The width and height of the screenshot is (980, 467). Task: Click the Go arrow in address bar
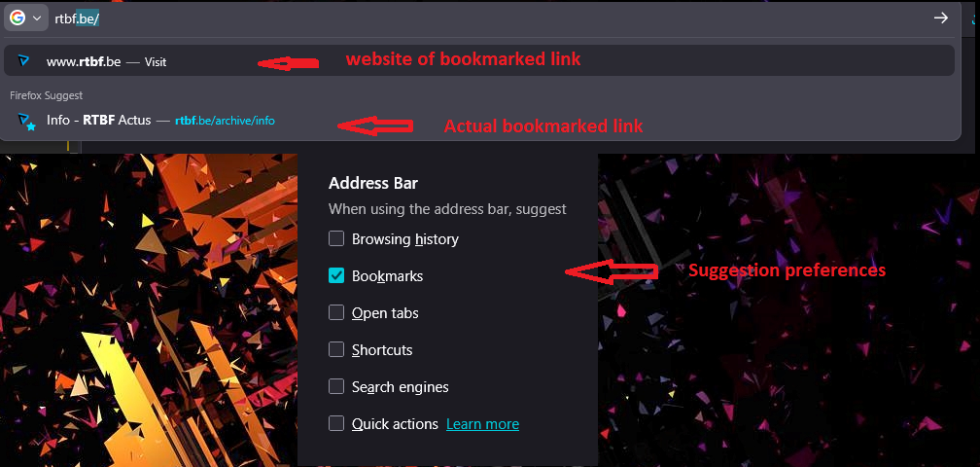(941, 18)
